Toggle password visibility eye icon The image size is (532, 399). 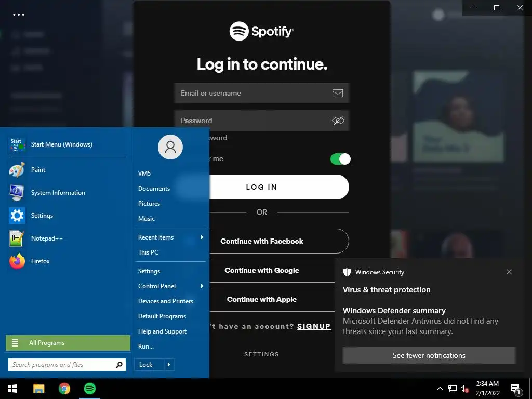[x=338, y=121]
